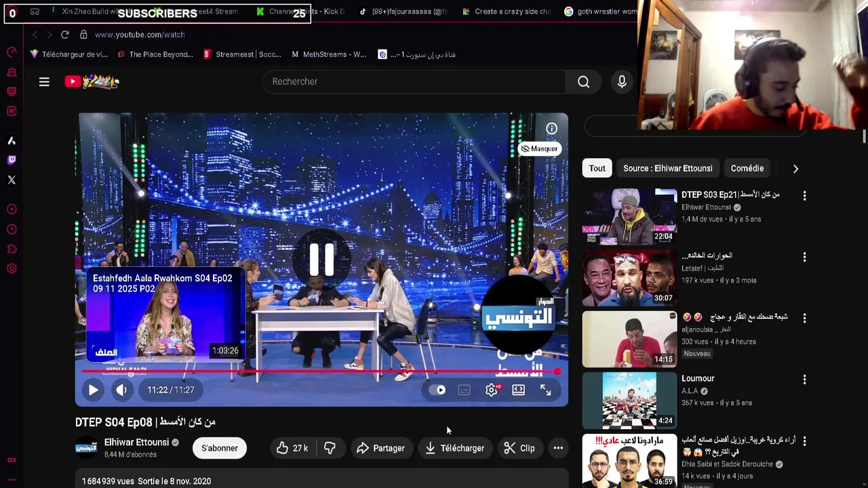The height and width of the screenshot is (488, 868).
Task: Open options menu for DTEP S03 Ep21
Action: (804, 196)
